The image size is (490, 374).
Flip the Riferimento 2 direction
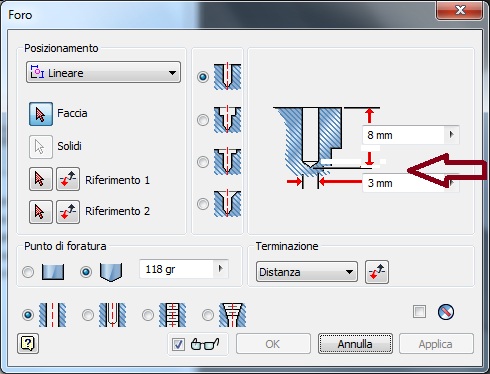(x=68, y=212)
